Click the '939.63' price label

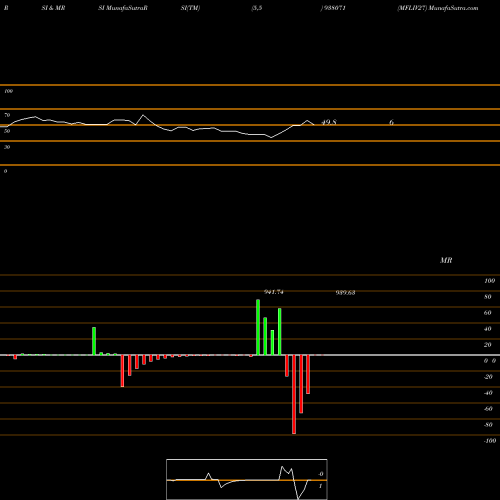[x=345, y=293]
